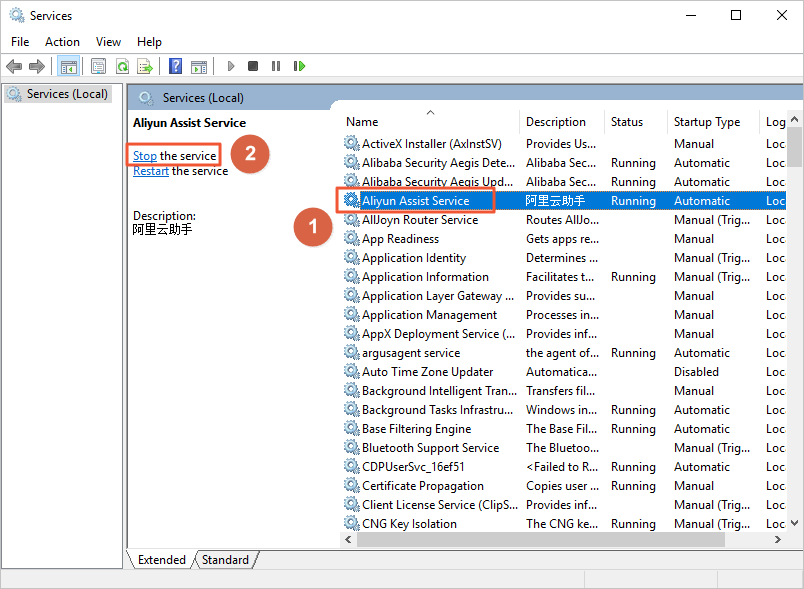Click gear icon beside AllJoyn Router Service

352,219
